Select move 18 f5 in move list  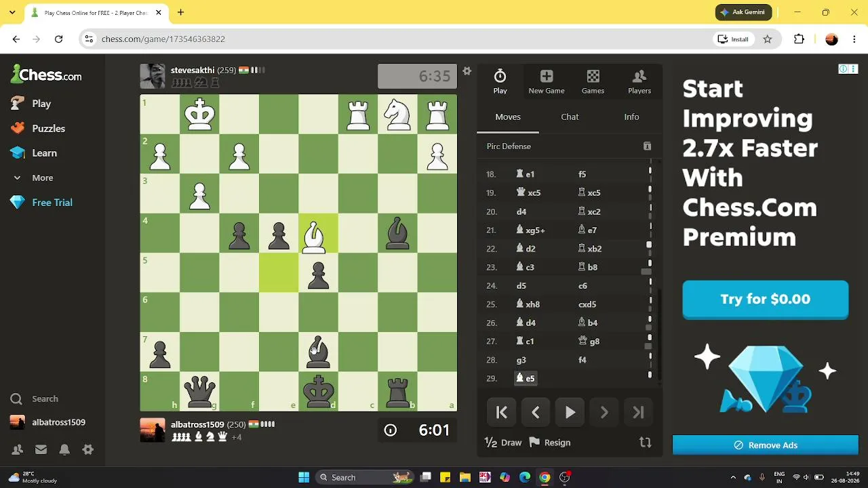[x=582, y=174]
